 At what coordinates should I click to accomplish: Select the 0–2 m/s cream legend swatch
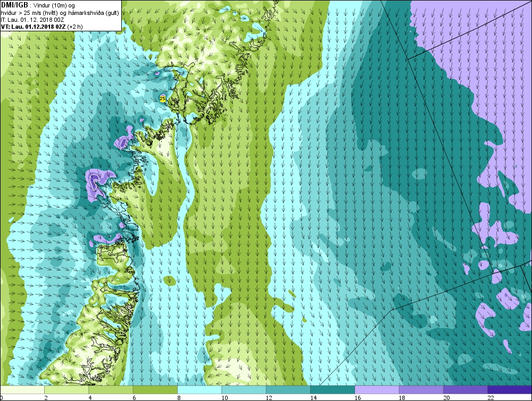22,389
